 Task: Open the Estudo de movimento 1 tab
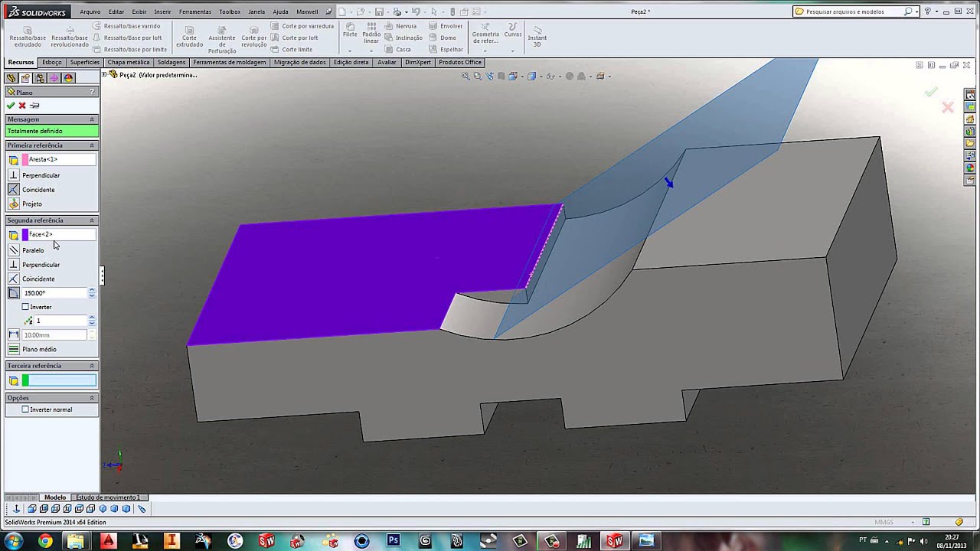click(108, 497)
